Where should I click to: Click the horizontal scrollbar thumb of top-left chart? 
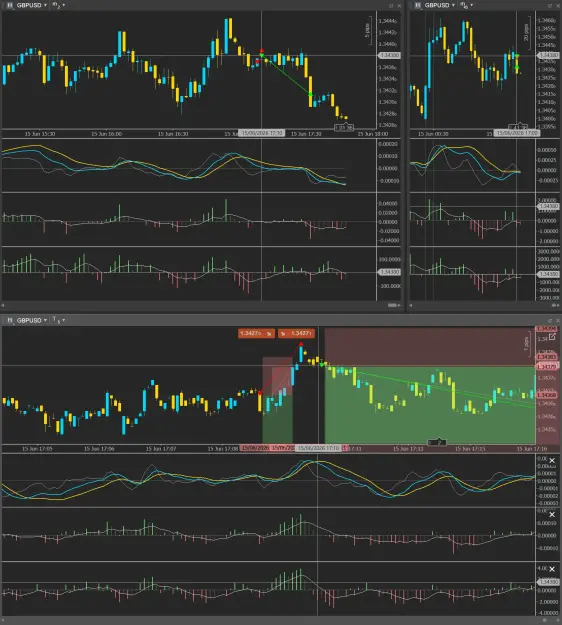[x=392, y=305]
